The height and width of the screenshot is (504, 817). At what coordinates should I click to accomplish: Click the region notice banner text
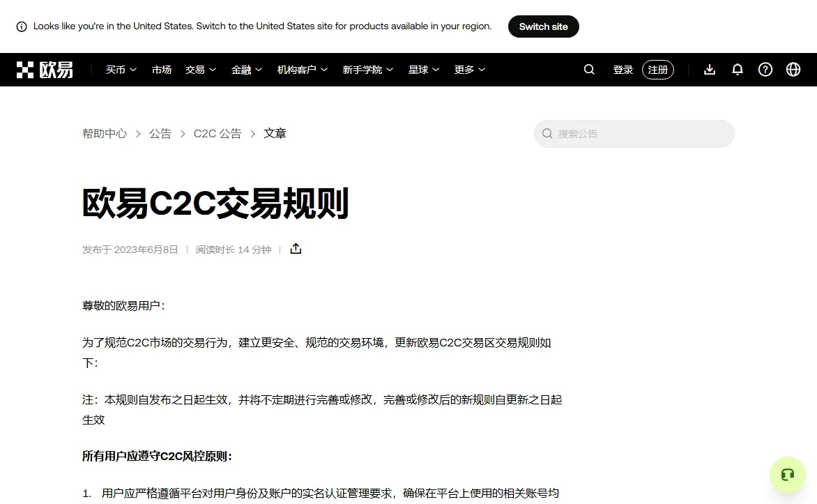tap(262, 26)
